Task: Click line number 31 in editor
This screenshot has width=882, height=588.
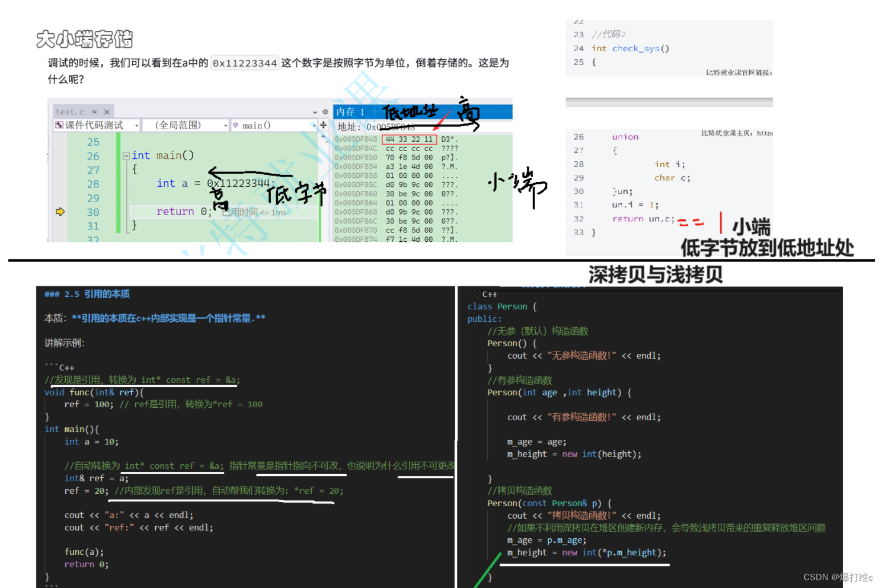Action: tap(93, 226)
